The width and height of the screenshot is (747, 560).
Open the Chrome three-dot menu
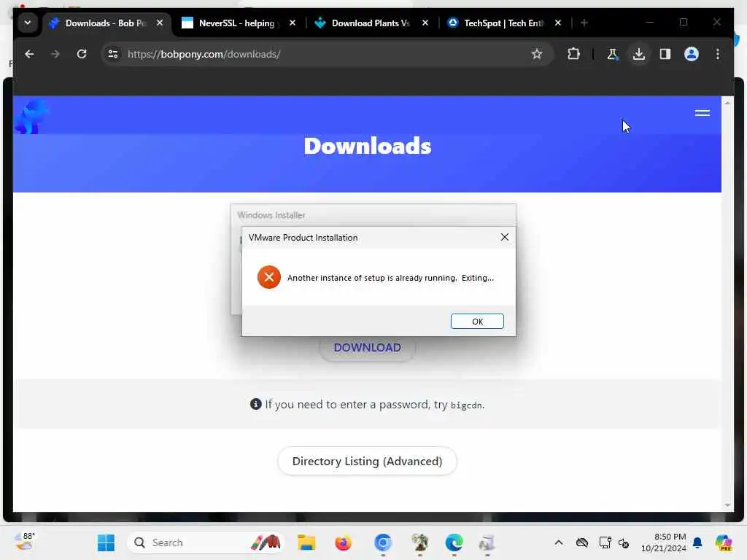click(x=718, y=54)
